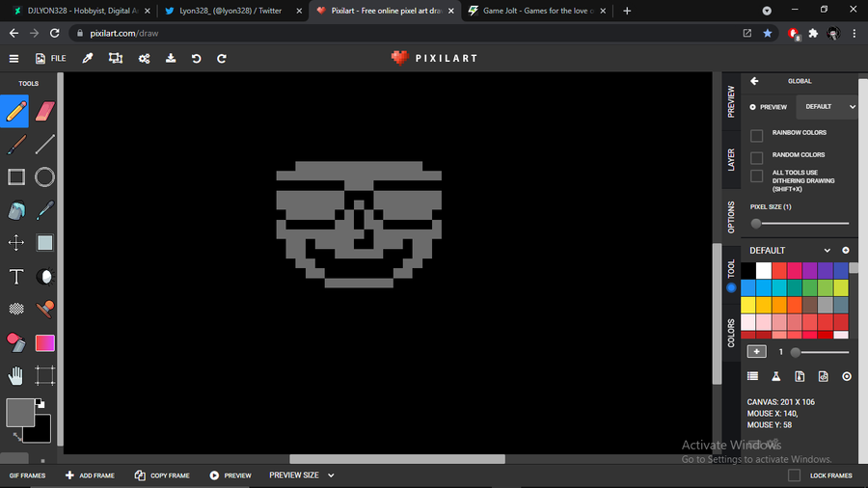Select the Rectangle shape tool
Screen dimensions: 868x488
[16, 177]
